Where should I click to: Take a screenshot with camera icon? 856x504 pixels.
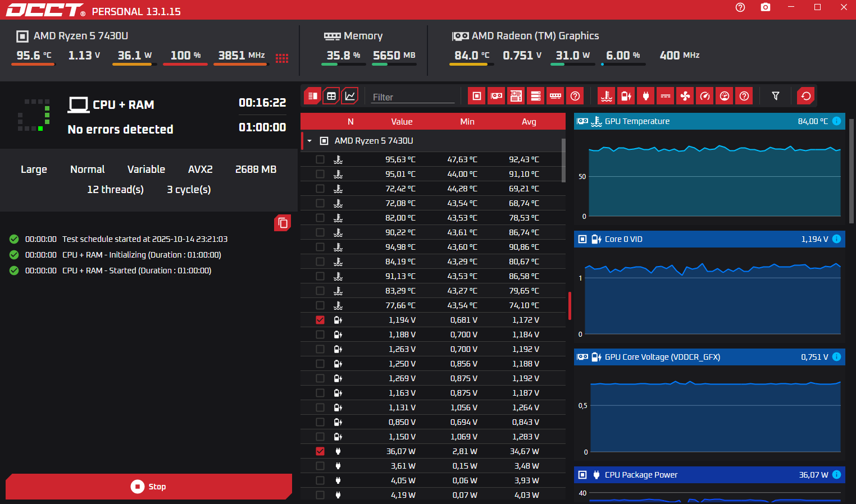pyautogui.click(x=766, y=7)
